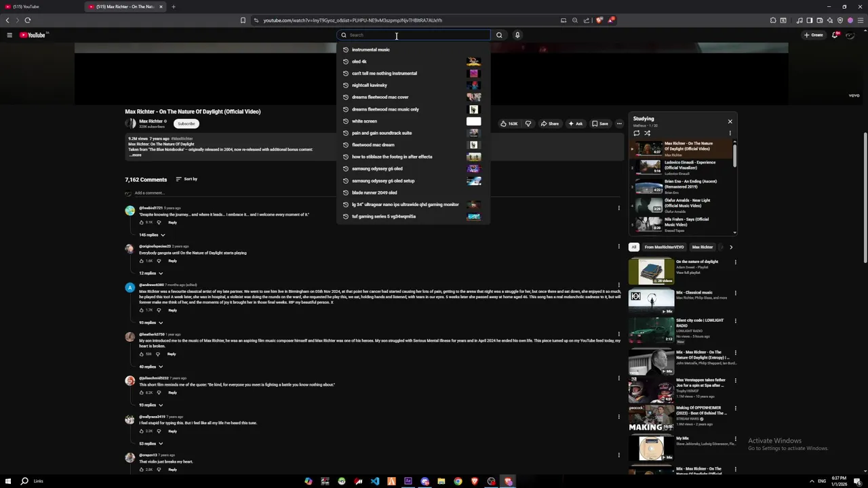Image resolution: width=868 pixels, height=488 pixels.
Task: Like the video with thumbs up
Action: (x=509, y=123)
